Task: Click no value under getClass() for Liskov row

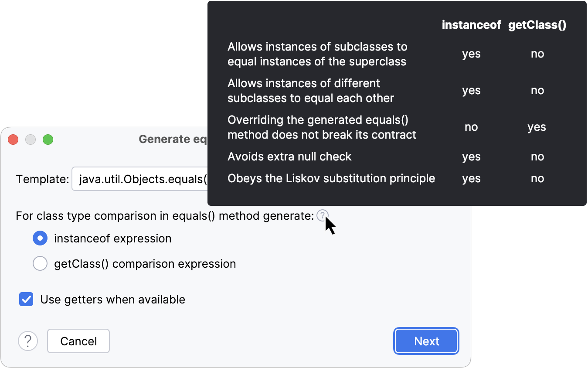Action: point(537,178)
